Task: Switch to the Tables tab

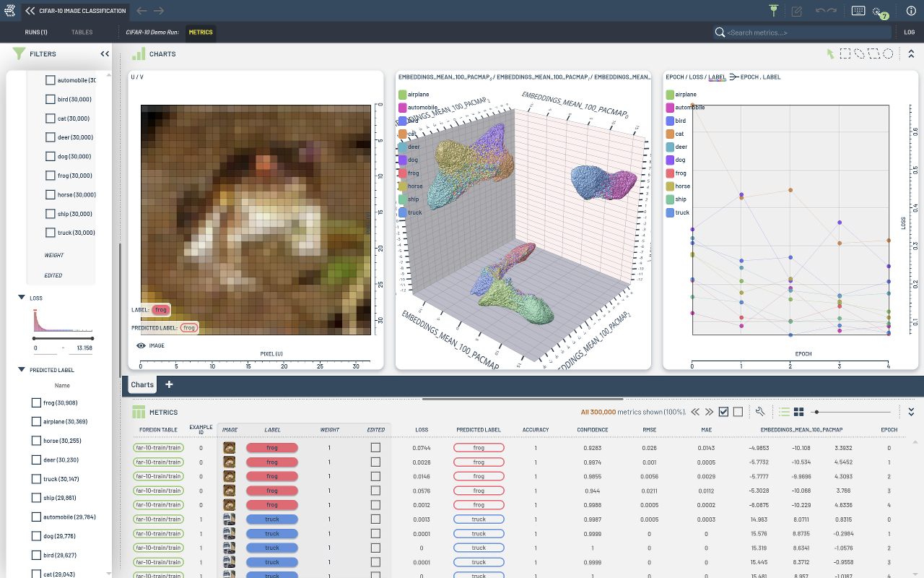Action: coord(82,33)
